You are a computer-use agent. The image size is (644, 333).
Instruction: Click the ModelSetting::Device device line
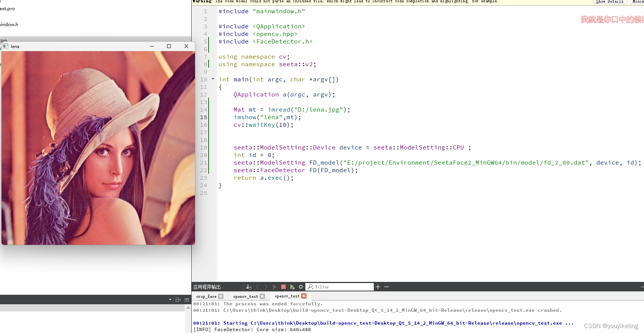tap(352, 148)
